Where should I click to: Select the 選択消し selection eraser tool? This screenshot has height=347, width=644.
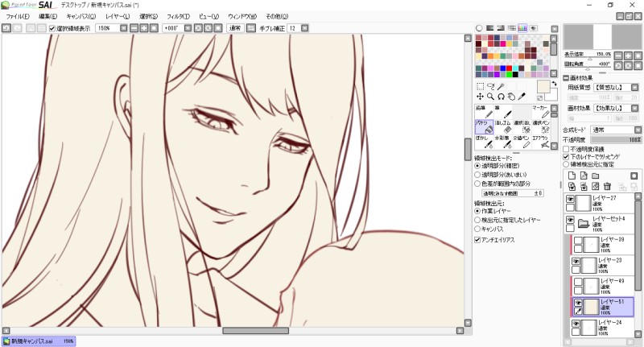tap(522, 127)
